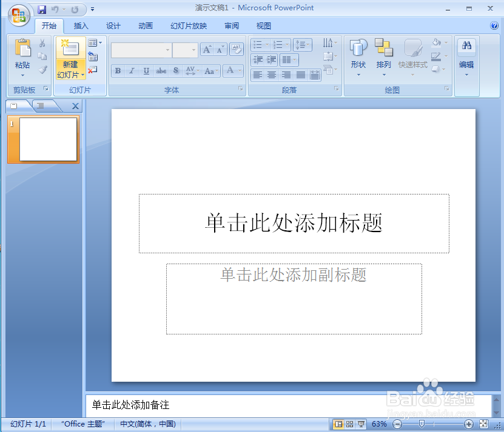Open the font name combo box
The width and height of the screenshot is (504, 432).
click(x=141, y=50)
